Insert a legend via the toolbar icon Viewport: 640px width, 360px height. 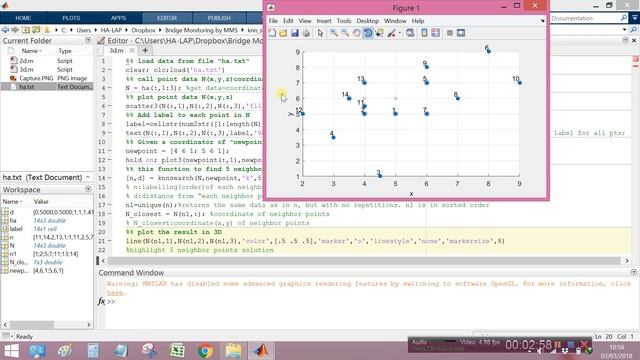coord(436,33)
